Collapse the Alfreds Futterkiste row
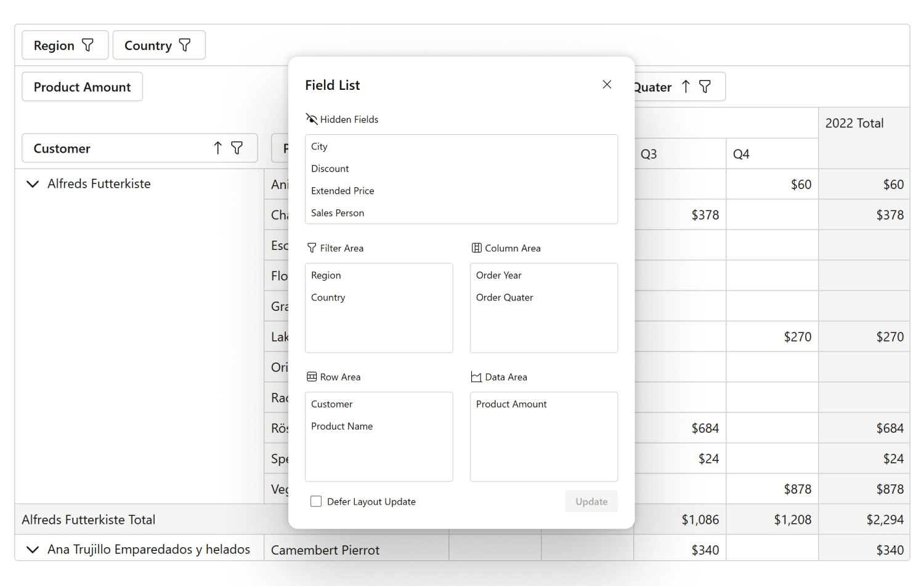Screen dimensions: 924x586 33,183
